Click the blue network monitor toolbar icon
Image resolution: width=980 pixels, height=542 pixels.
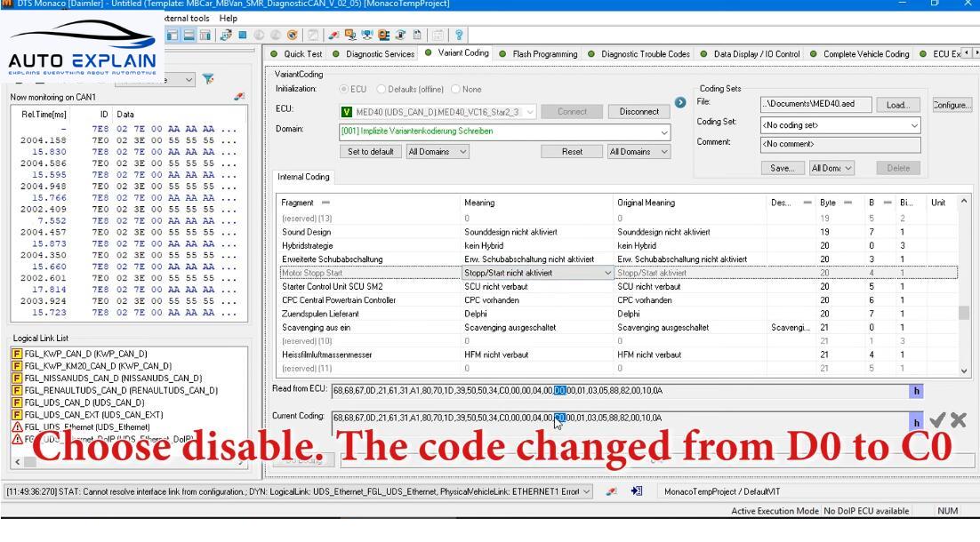coord(367,35)
